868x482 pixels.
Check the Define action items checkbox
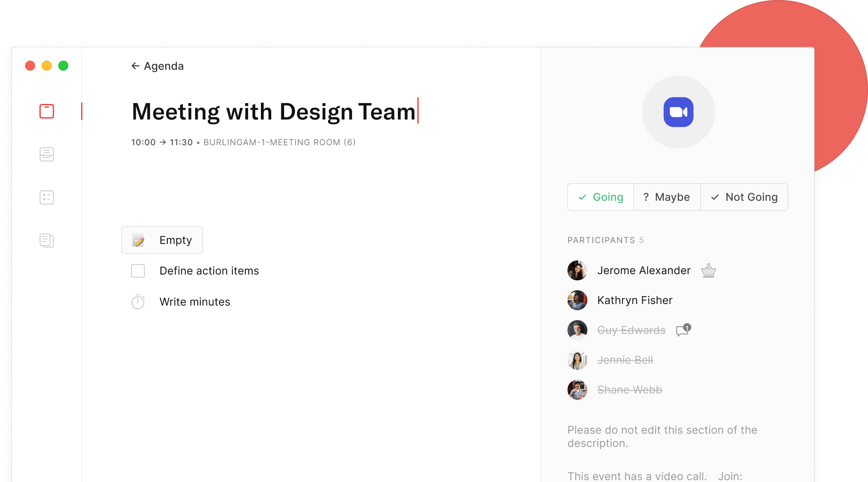click(x=138, y=271)
